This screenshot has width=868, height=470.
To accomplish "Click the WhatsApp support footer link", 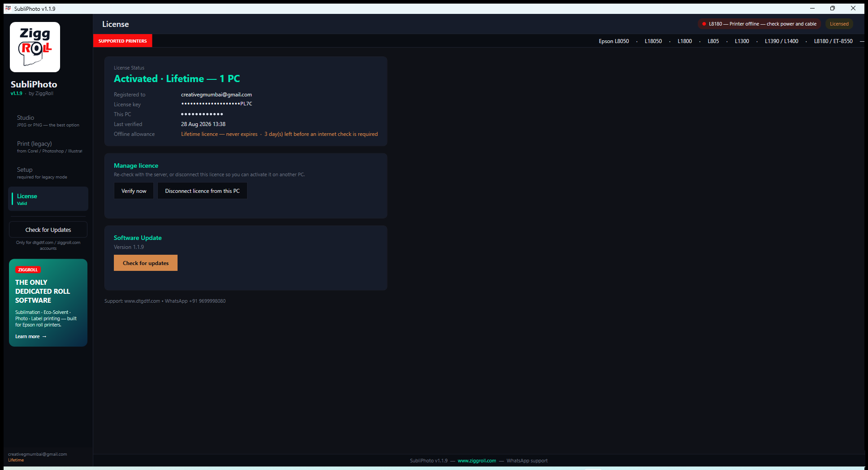I will (x=527, y=461).
